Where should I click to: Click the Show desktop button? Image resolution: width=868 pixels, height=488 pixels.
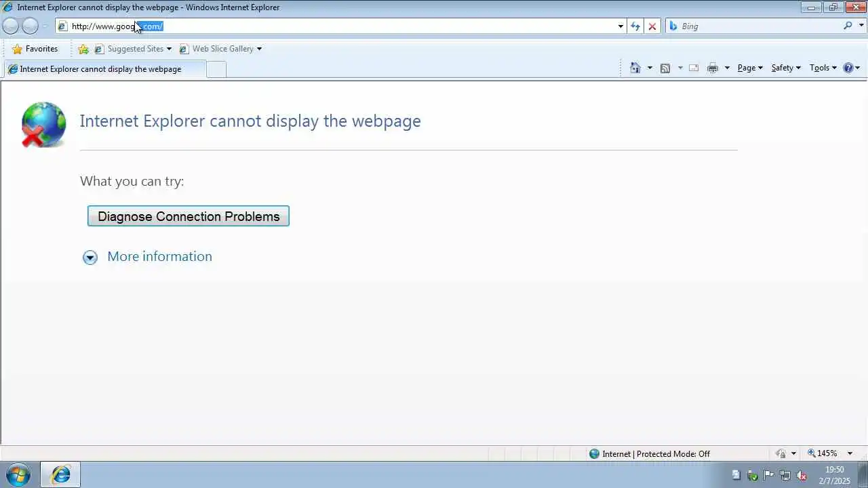863,474
